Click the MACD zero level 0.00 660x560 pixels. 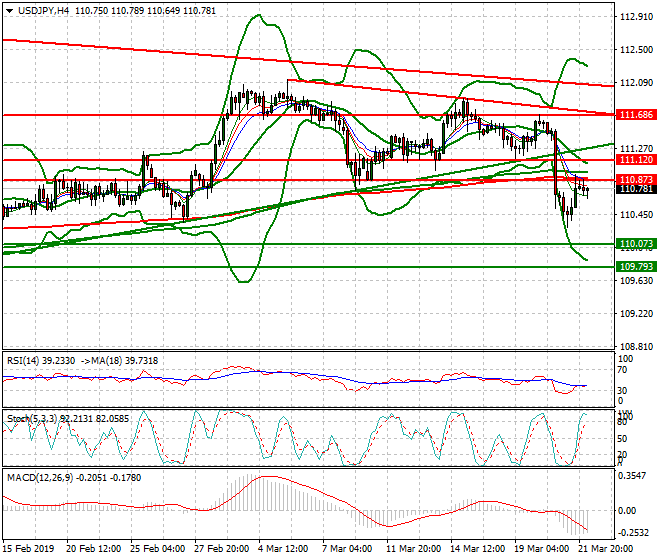(627, 511)
